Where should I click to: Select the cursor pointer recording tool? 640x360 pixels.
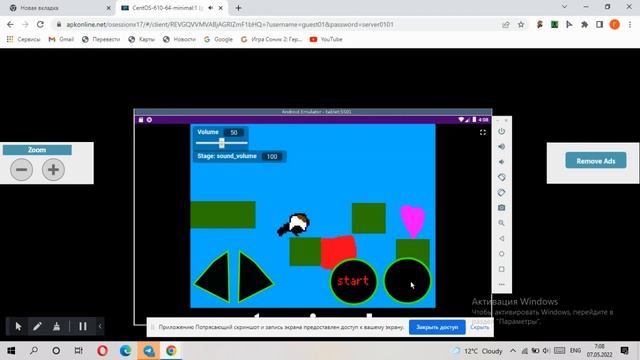(18, 327)
